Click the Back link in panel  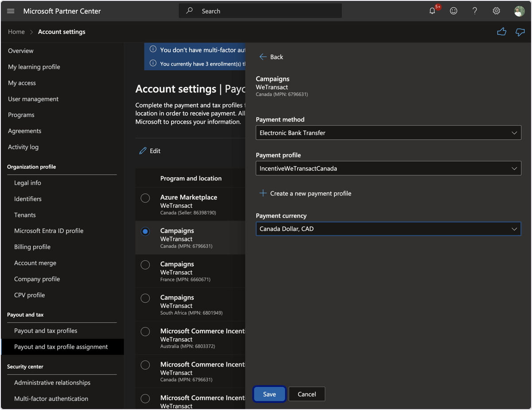point(277,57)
